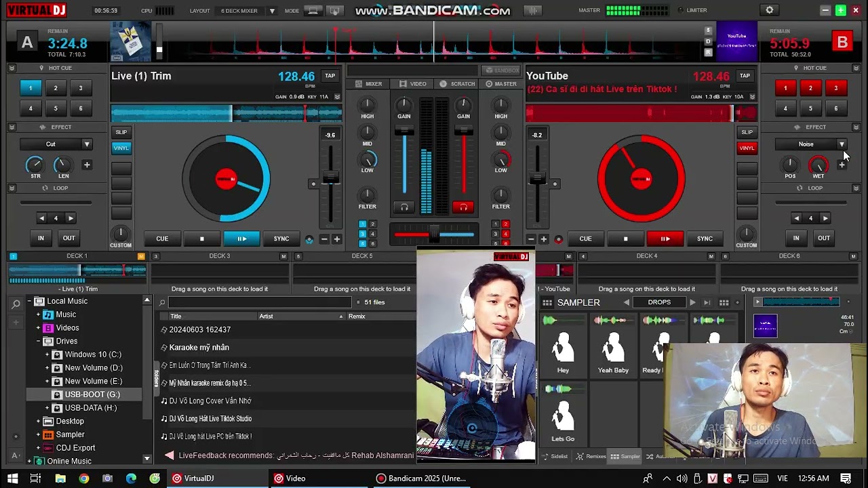Click left deck headphone PFL button
This screenshot has height=488, width=868.
(404, 207)
